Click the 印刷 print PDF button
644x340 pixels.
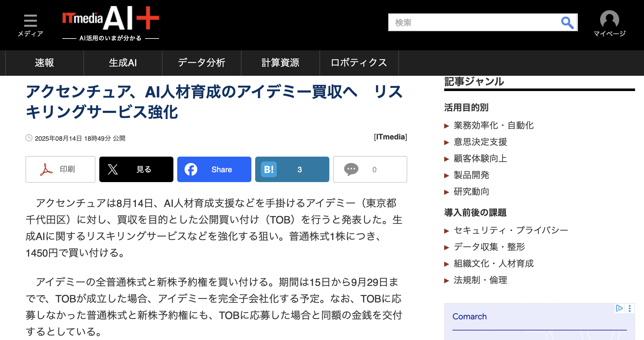(x=60, y=169)
